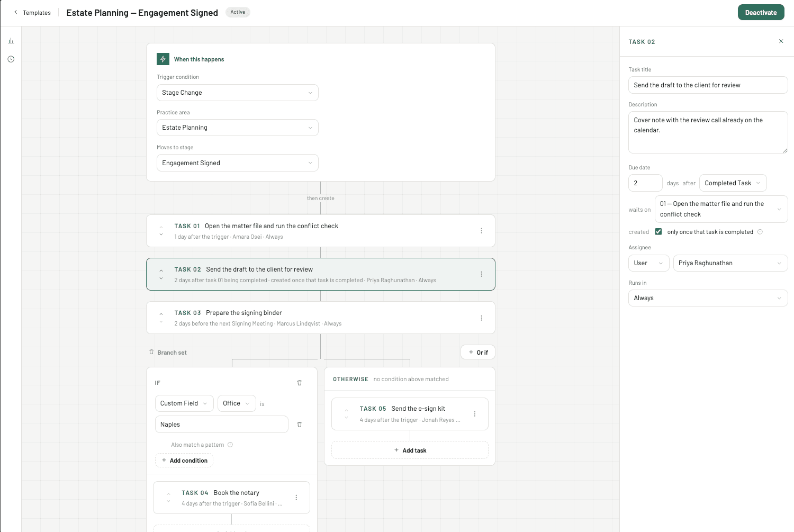Delete the Branch set via trash icon
Image resolution: width=794 pixels, height=532 pixels.
click(x=151, y=352)
